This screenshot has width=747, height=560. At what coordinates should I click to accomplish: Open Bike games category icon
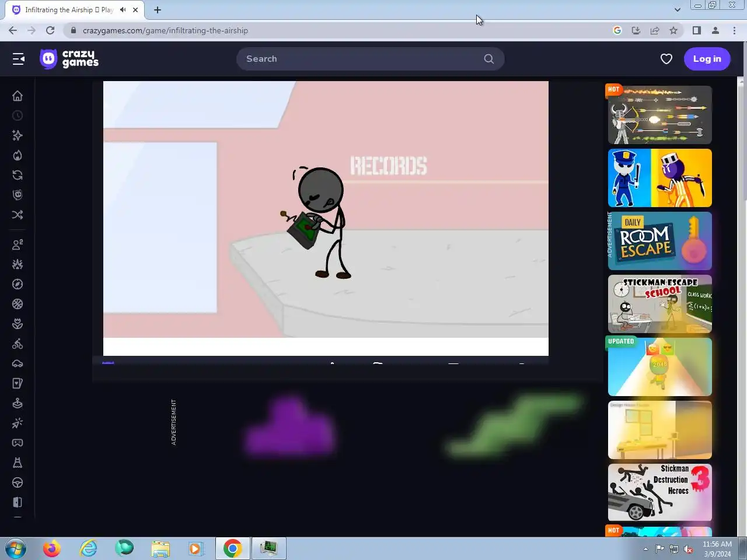[18, 344]
